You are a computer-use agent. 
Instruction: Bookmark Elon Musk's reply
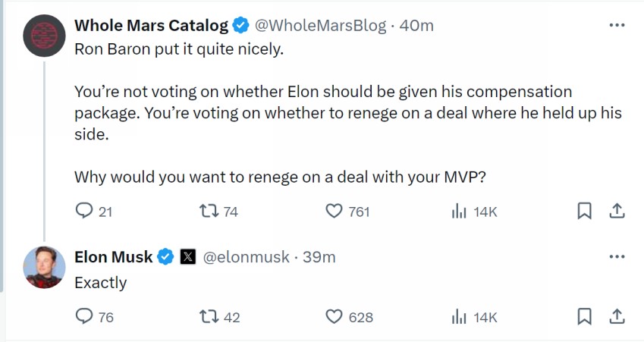pos(584,317)
